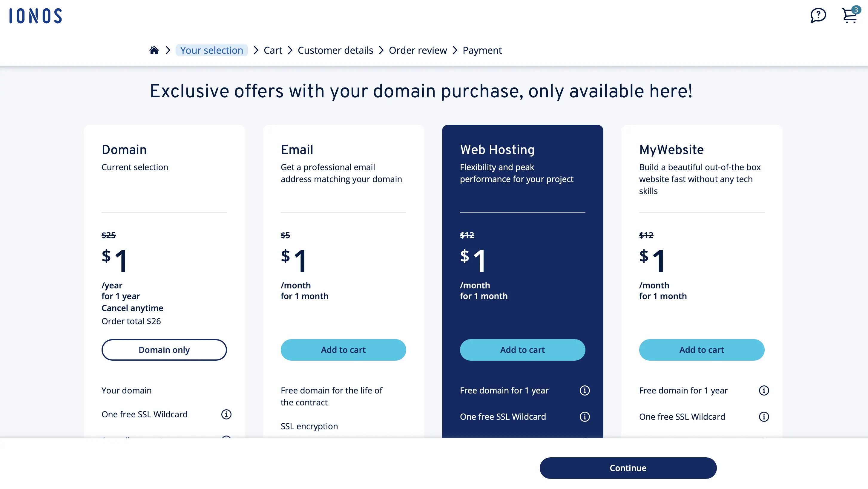The image size is (868, 489).
Task: Go to the Cart breadcrumb step
Action: [273, 50]
